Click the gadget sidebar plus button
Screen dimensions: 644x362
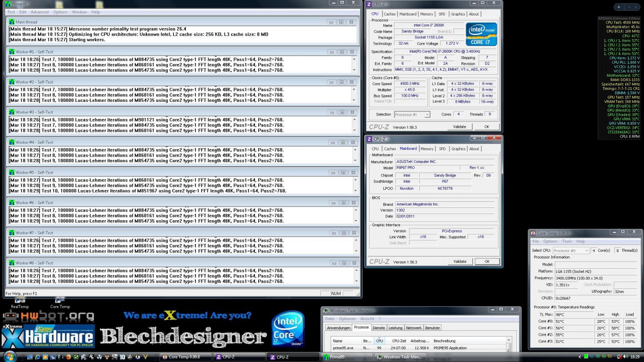(x=619, y=7)
